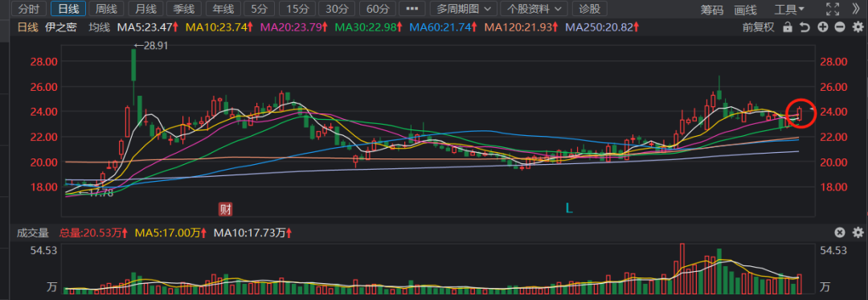Click the volume MA5:17.00万 value
The width and height of the screenshot is (868, 300).
click(171, 233)
